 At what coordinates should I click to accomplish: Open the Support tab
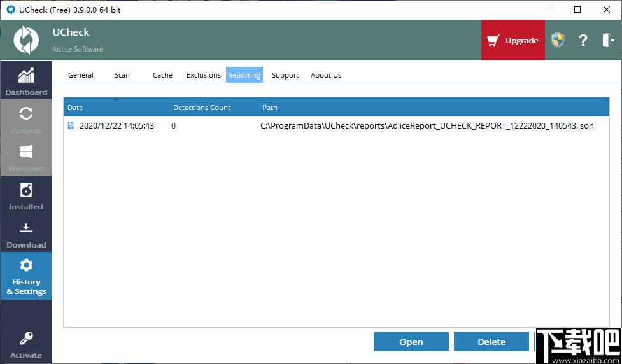[x=285, y=75]
